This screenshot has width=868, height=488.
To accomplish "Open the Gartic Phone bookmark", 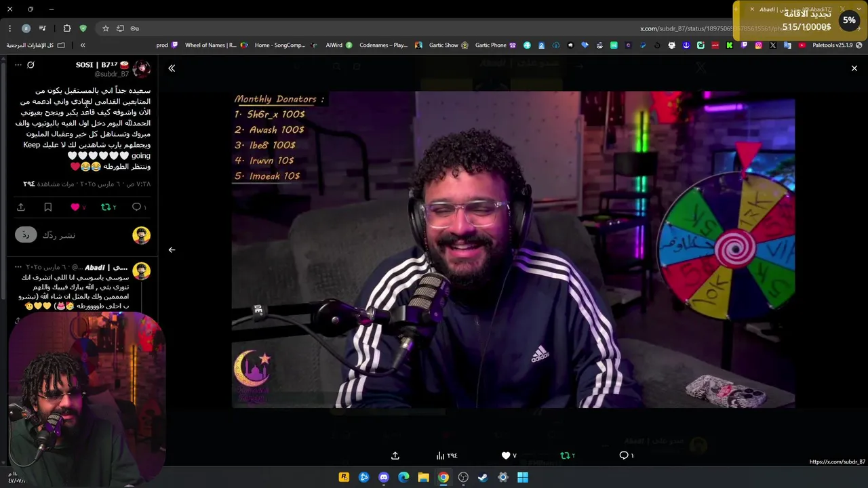I will pyautogui.click(x=495, y=45).
